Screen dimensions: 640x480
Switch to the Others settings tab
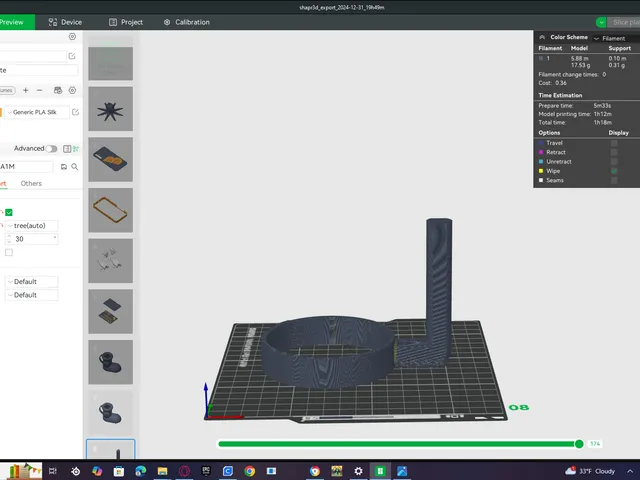click(31, 183)
